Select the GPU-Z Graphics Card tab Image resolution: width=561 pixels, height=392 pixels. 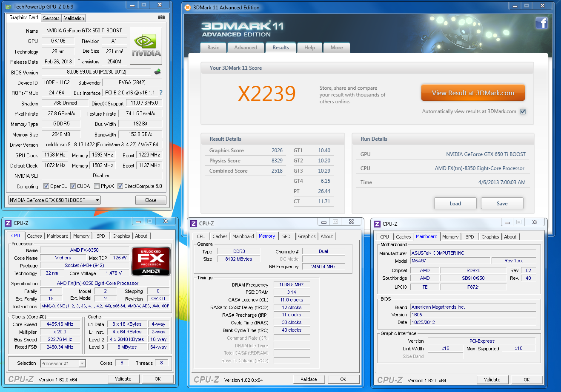coord(24,17)
